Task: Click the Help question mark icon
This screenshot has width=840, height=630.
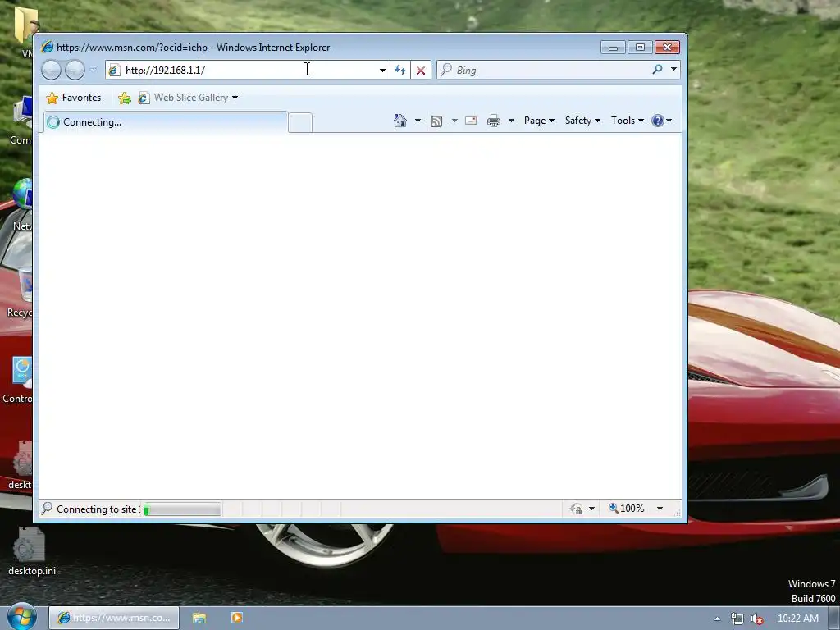Action: tap(658, 121)
